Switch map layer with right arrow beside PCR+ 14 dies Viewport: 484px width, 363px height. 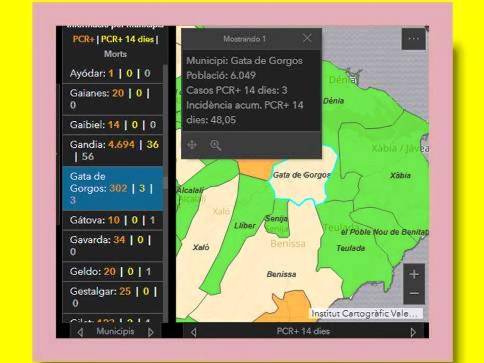[413, 332]
